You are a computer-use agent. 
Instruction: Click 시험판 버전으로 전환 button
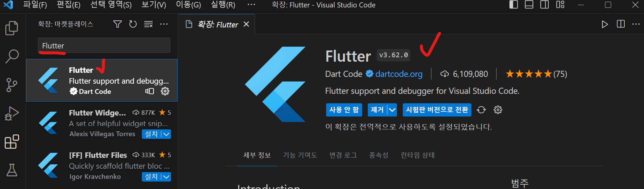pos(437,110)
